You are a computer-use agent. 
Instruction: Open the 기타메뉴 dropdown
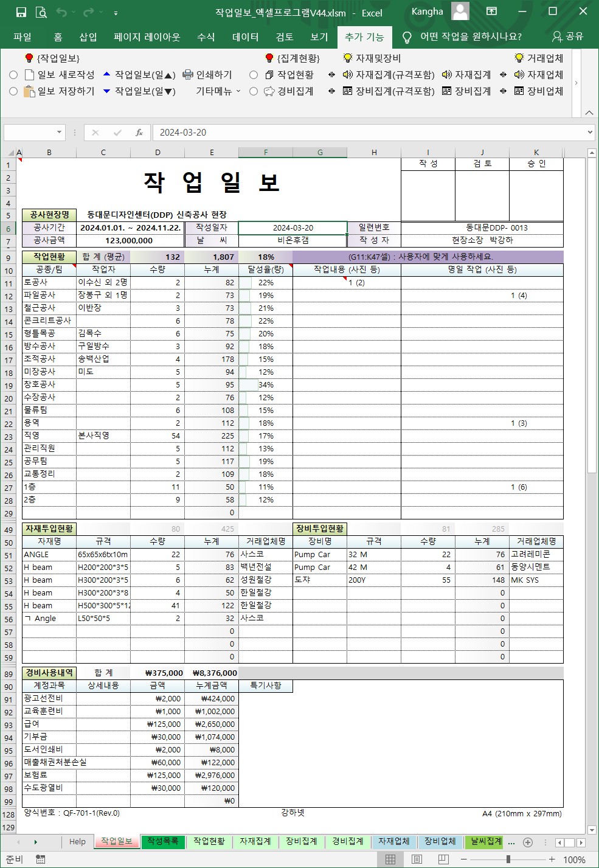point(218,91)
